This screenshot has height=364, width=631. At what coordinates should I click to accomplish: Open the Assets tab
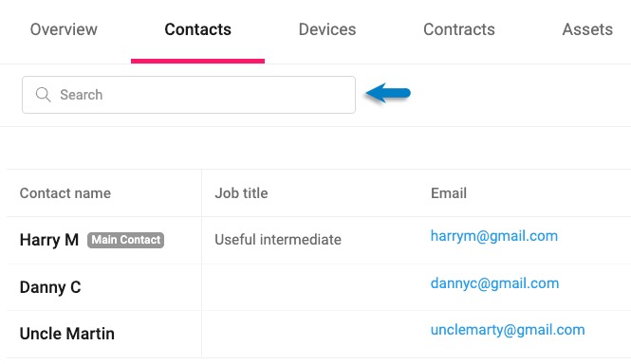pos(587,29)
